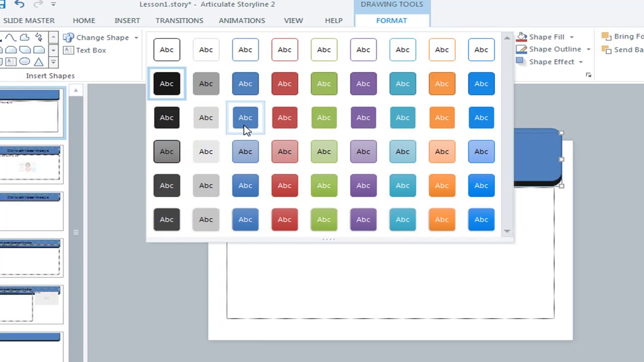Apply the green flat style in third row

click(324, 118)
